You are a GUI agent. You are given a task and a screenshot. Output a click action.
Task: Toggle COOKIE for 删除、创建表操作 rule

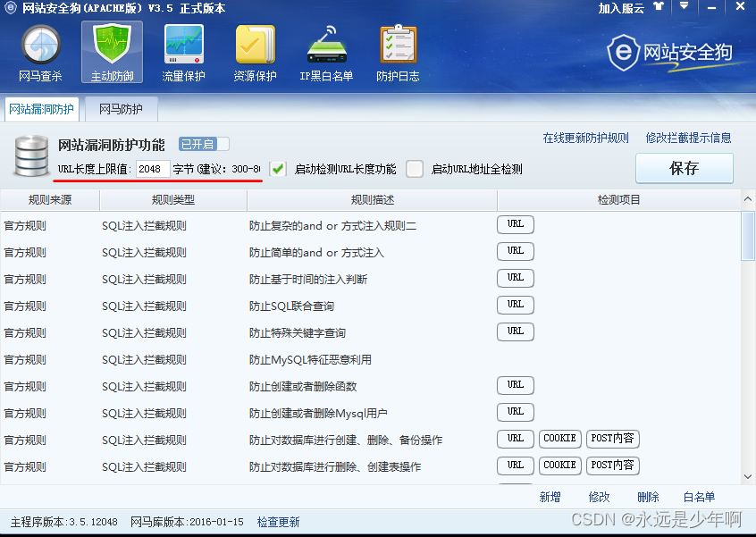point(559,466)
